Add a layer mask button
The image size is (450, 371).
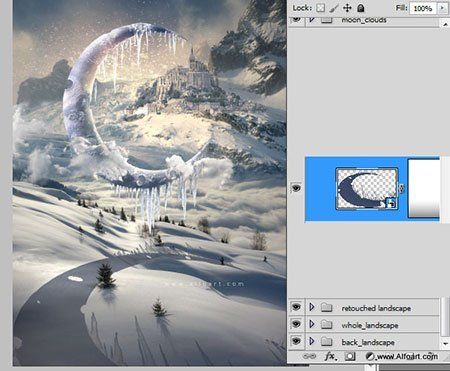point(350,357)
